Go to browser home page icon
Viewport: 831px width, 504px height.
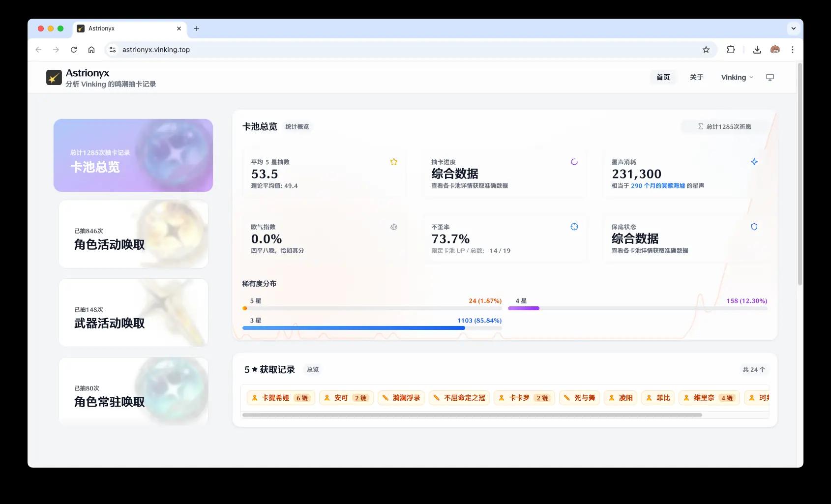tap(91, 50)
